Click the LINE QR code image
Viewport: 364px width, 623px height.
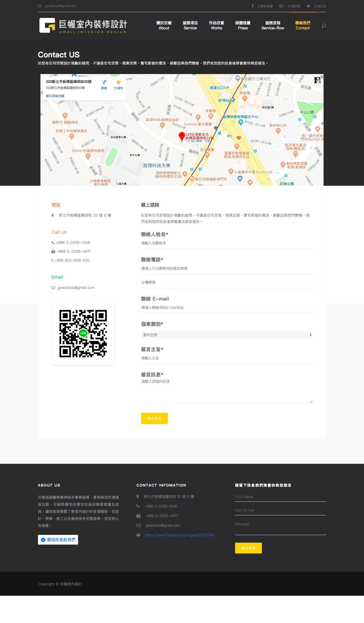click(83, 333)
